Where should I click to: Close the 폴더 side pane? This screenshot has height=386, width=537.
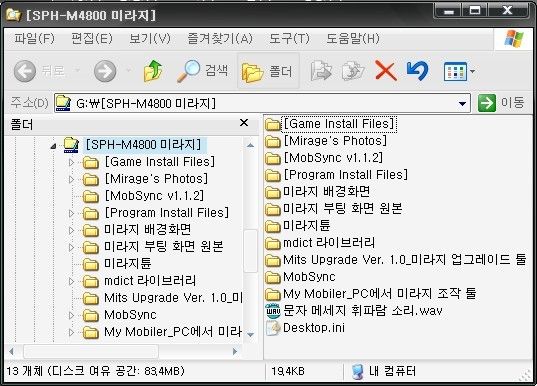[x=244, y=123]
